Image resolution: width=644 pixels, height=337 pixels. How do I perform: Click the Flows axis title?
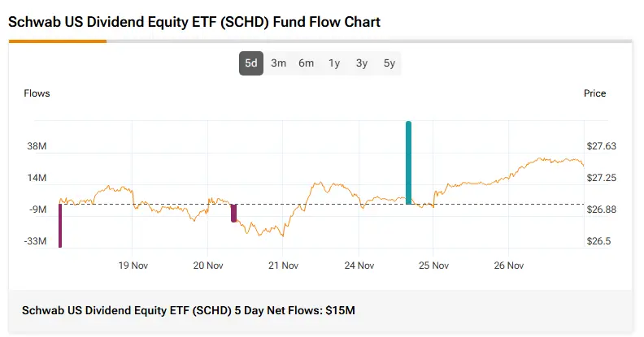coord(37,93)
